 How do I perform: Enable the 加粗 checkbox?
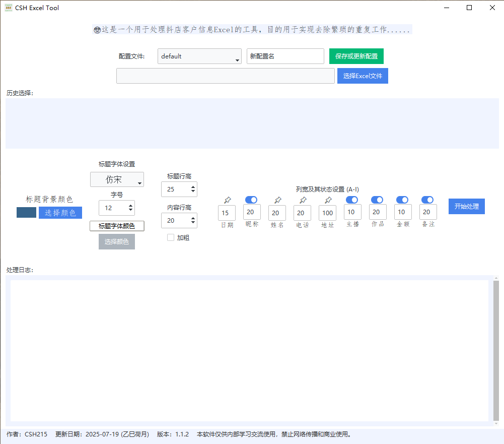tap(171, 237)
